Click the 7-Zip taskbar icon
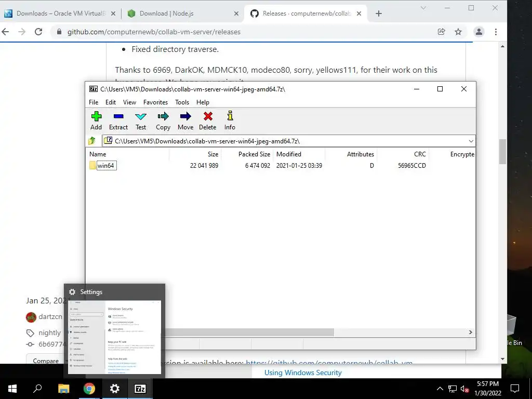532x399 pixels. pos(140,389)
